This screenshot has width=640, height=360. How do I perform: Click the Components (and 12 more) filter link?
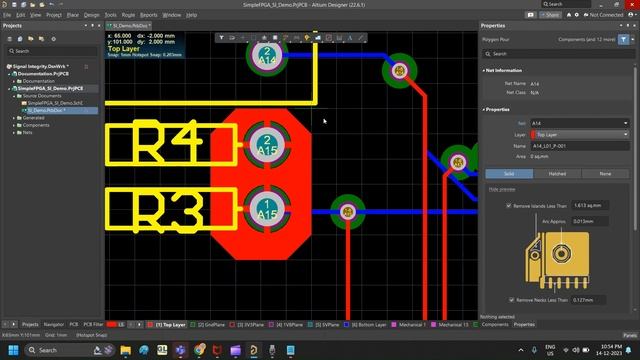pyautogui.click(x=587, y=40)
